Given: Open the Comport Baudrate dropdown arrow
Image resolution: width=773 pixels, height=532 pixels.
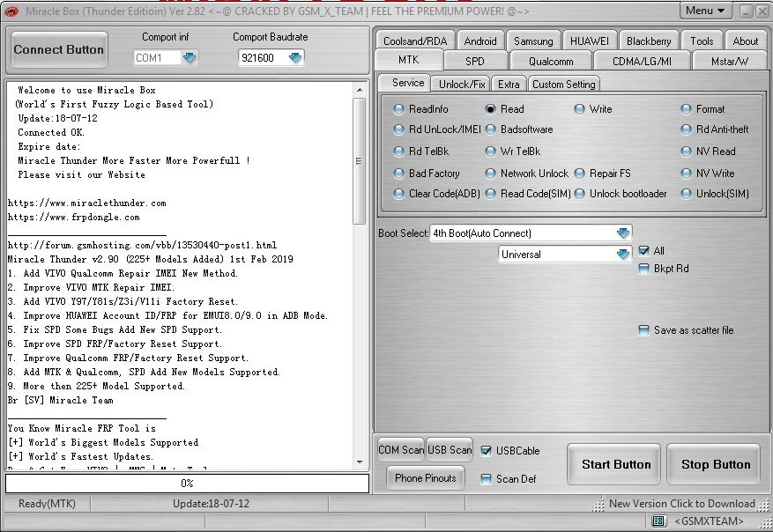Looking at the screenshot, I should tap(294, 57).
